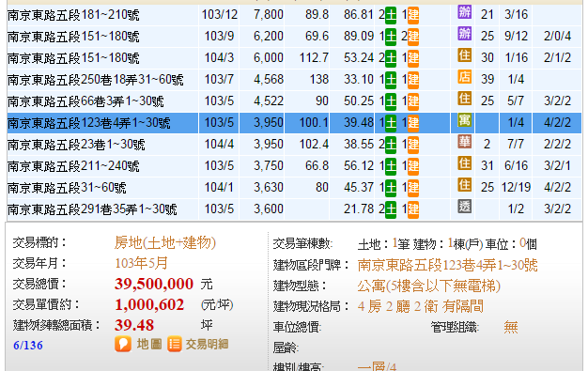
Task: Click layout 2/0/4 cell
Action: 558,37
